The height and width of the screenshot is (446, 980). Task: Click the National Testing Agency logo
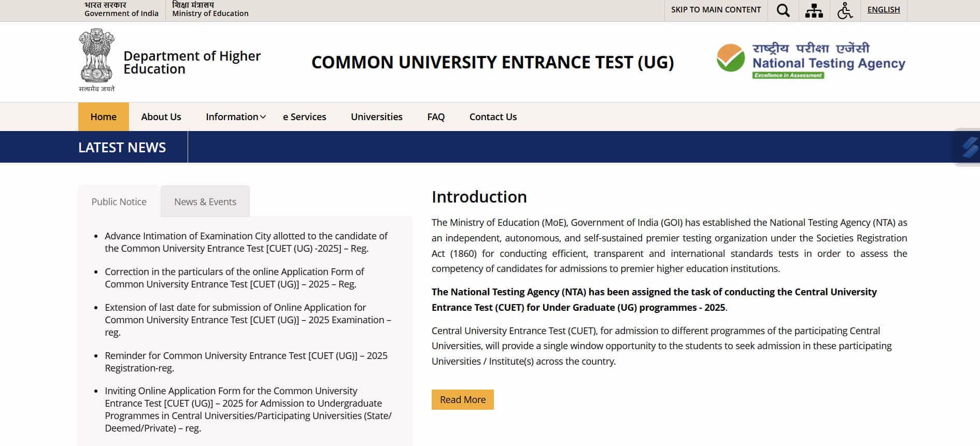[x=811, y=61]
